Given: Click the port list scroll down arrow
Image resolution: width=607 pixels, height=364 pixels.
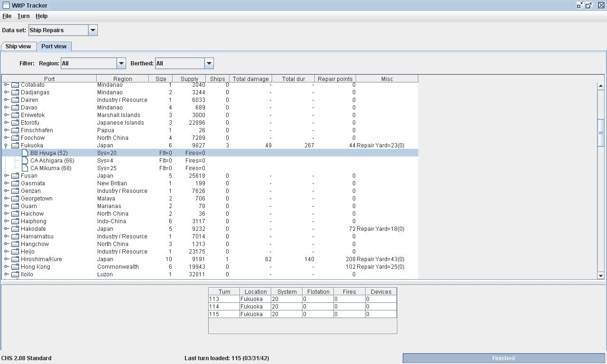Looking at the screenshot, I should (x=601, y=275).
